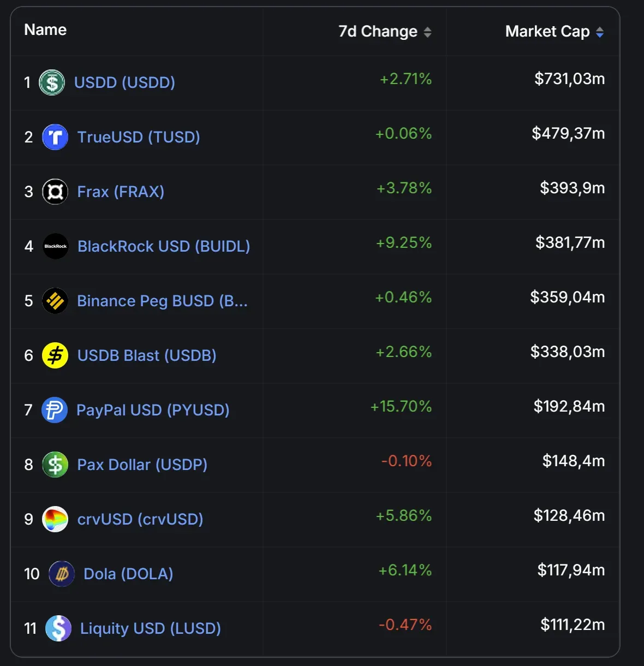Click the USDD coin logo icon
The image size is (644, 666).
click(x=52, y=82)
